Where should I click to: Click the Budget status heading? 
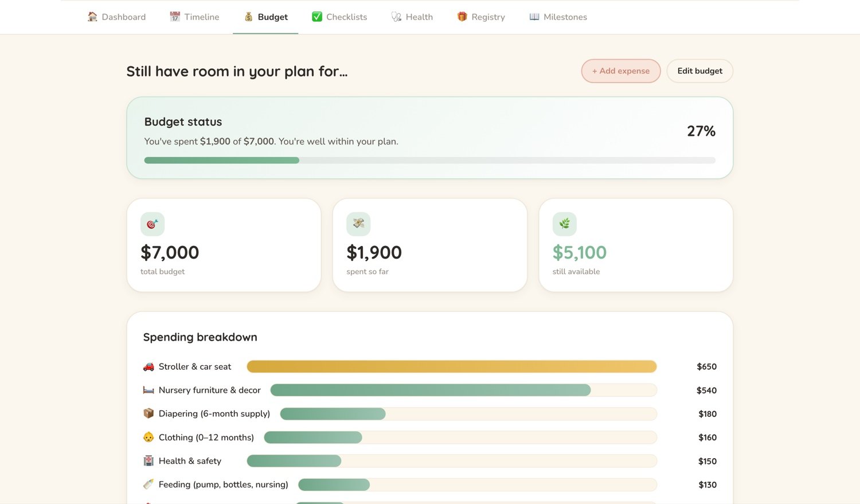coord(183,122)
